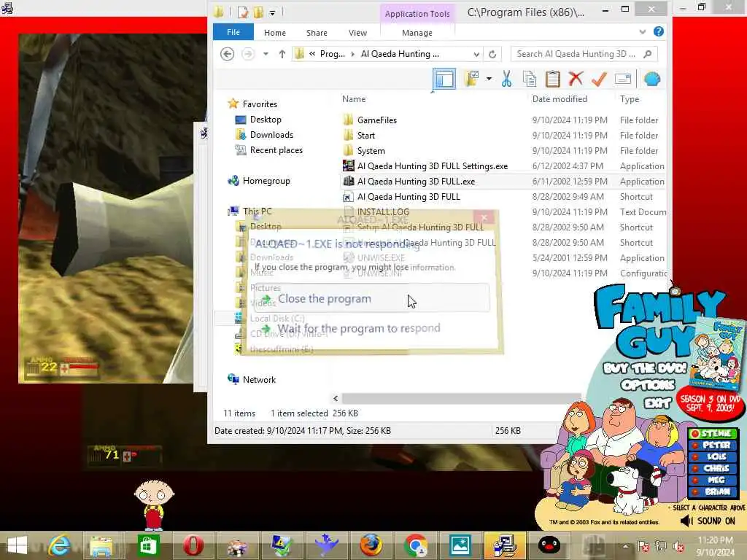Paste using the clipboard icon
The height and width of the screenshot is (560, 747).
pos(553,79)
